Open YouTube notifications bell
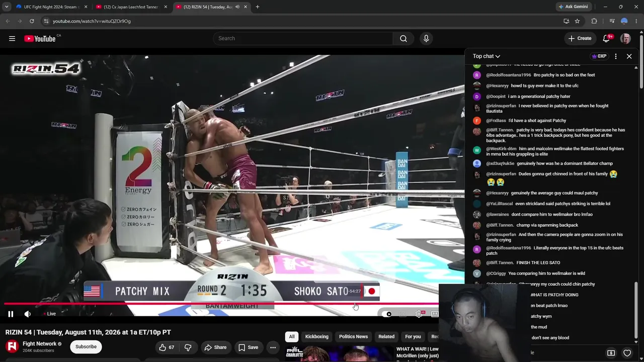The height and width of the screenshot is (362, 644). coord(607,39)
